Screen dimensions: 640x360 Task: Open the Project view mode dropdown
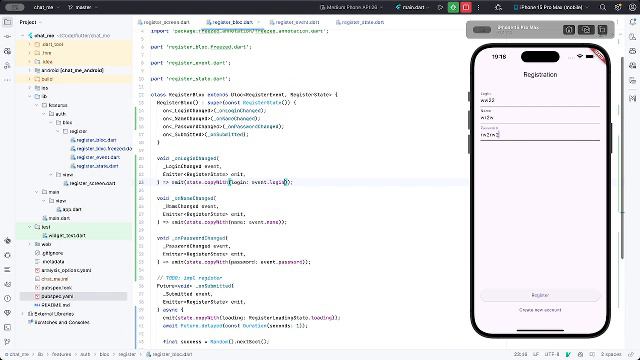coord(31,22)
